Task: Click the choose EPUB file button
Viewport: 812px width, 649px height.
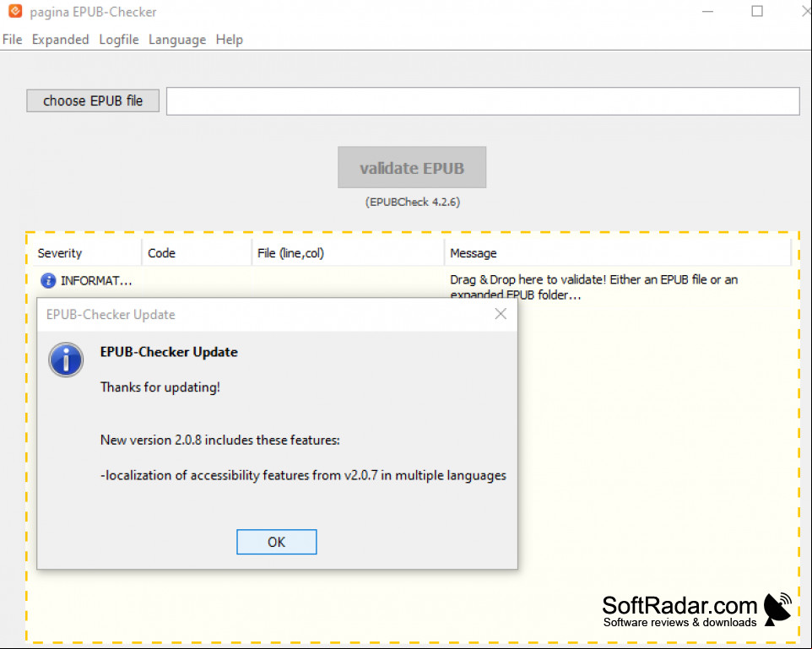Action: click(93, 101)
